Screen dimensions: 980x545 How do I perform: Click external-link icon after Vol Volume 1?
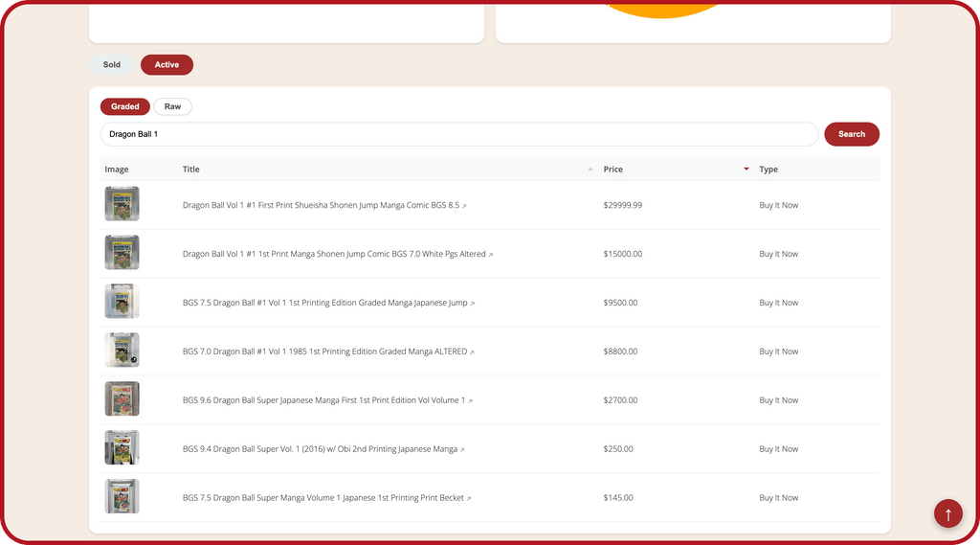pyautogui.click(x=470, y=401)
